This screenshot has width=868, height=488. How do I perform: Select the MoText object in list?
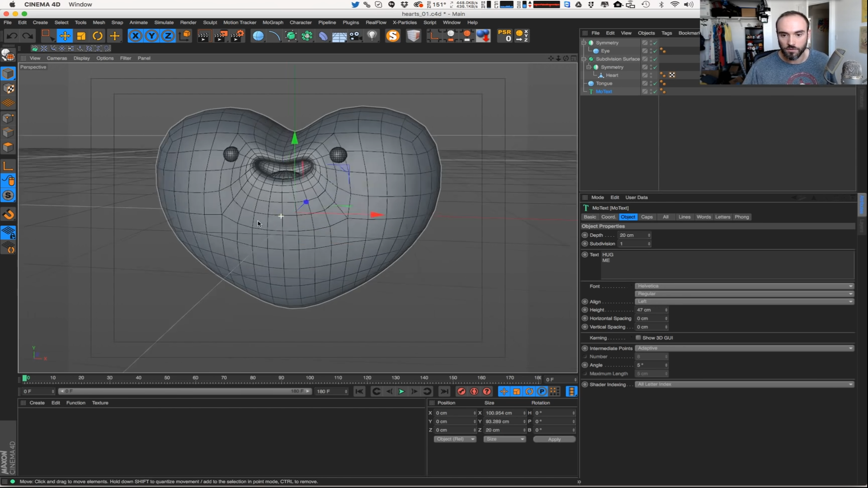coord(604,92)
